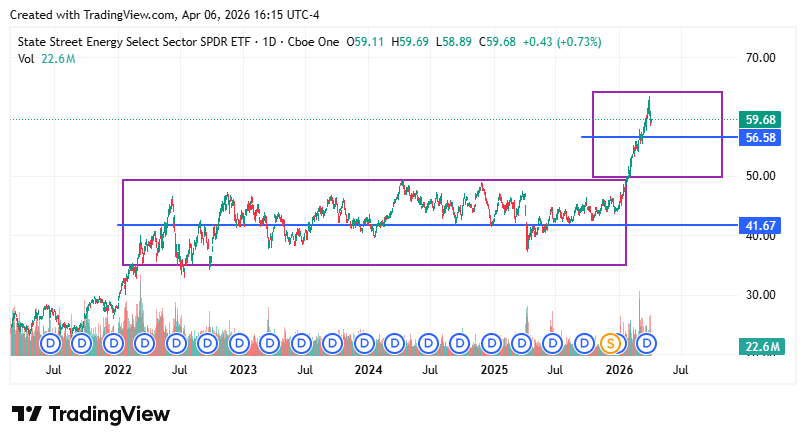Click the Cboe One exchange label
Image resolution: width=806 pixels, height=444 pixels.
(313, 42)
